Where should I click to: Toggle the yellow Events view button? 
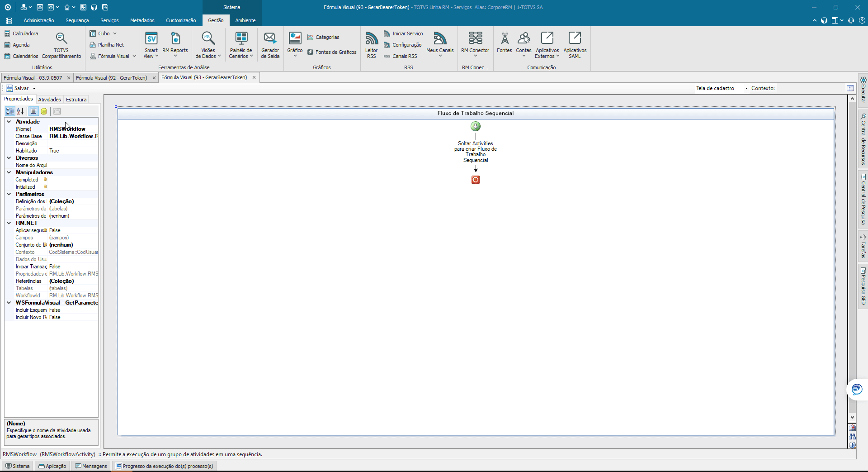click(44, 111)
